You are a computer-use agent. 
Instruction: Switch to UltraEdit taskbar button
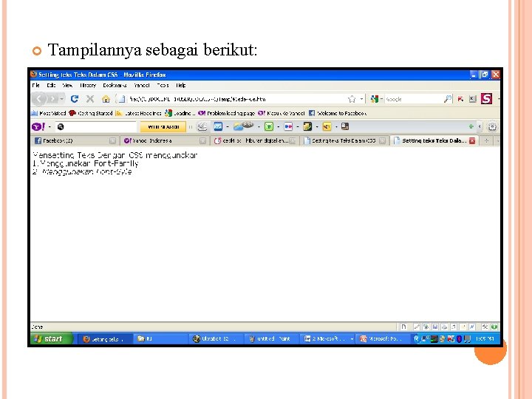[215, 339]
